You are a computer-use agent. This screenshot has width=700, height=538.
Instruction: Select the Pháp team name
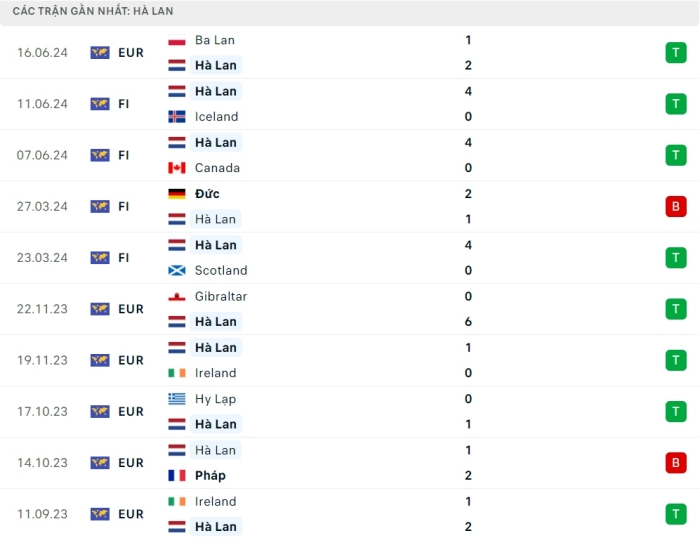[x=210, y=476]
